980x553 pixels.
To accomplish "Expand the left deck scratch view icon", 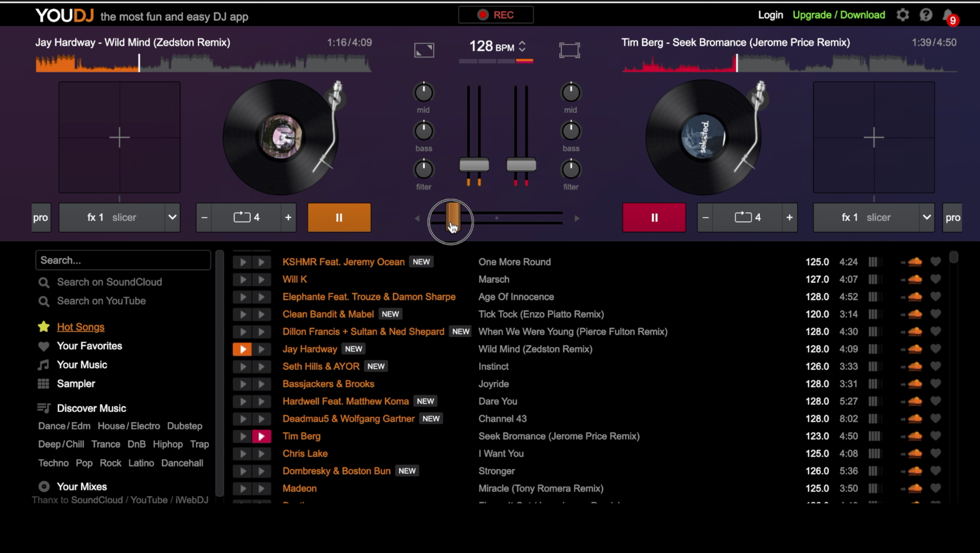I will tap(424, 50).
